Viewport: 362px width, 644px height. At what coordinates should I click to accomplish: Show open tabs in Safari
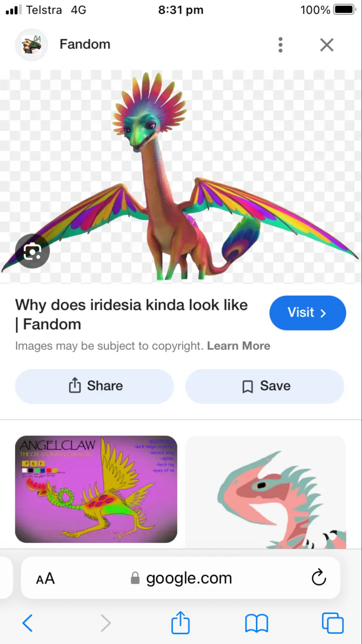coord(333,623)
